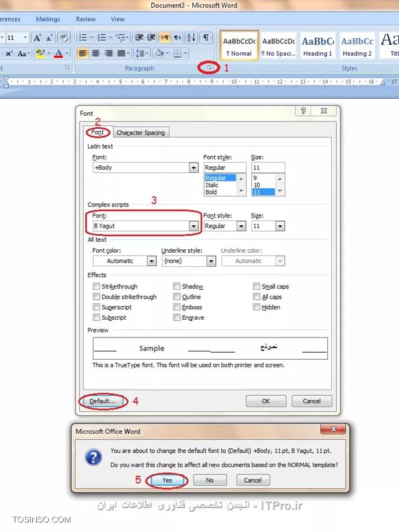Apply the Heading 2 style
399x532 pixels.
(x=357, y=45)
